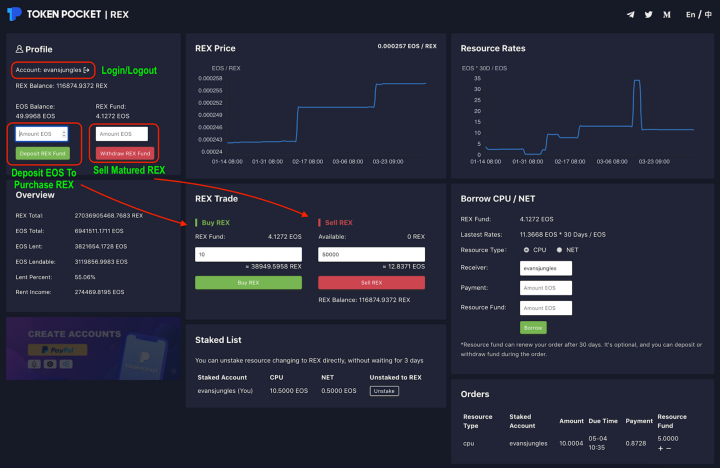The image size is (720, 468).
Task: Click the 'Buy REX' heading in REX Trade
Action: (215, 223)
